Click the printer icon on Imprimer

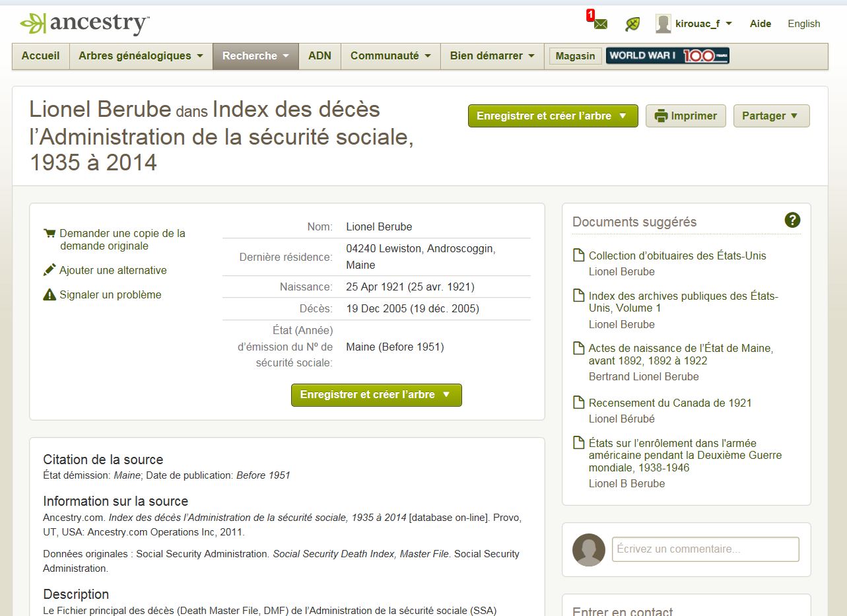tap(661, 116)
